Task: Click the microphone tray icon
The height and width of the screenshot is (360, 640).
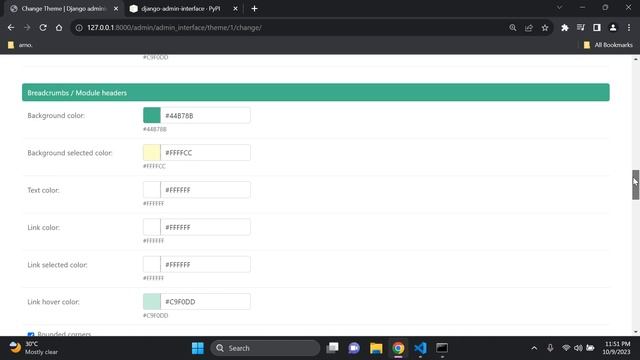Action: point(550,348)
